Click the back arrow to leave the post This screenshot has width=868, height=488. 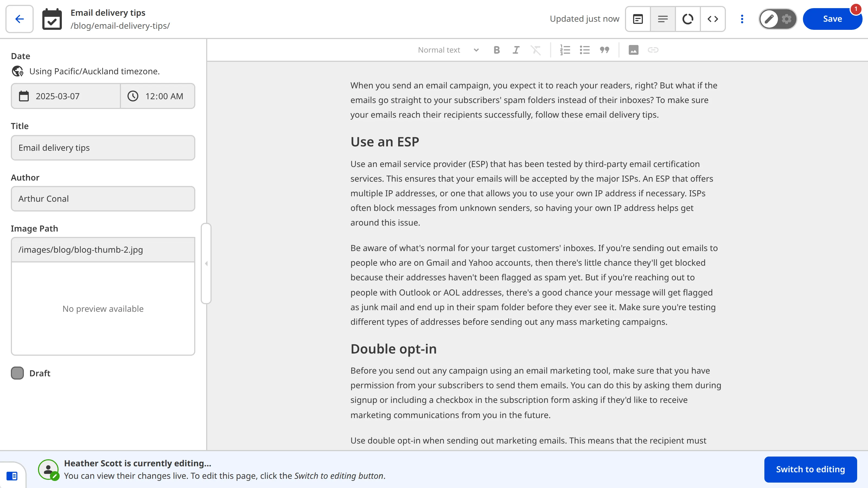click(19, 19)
